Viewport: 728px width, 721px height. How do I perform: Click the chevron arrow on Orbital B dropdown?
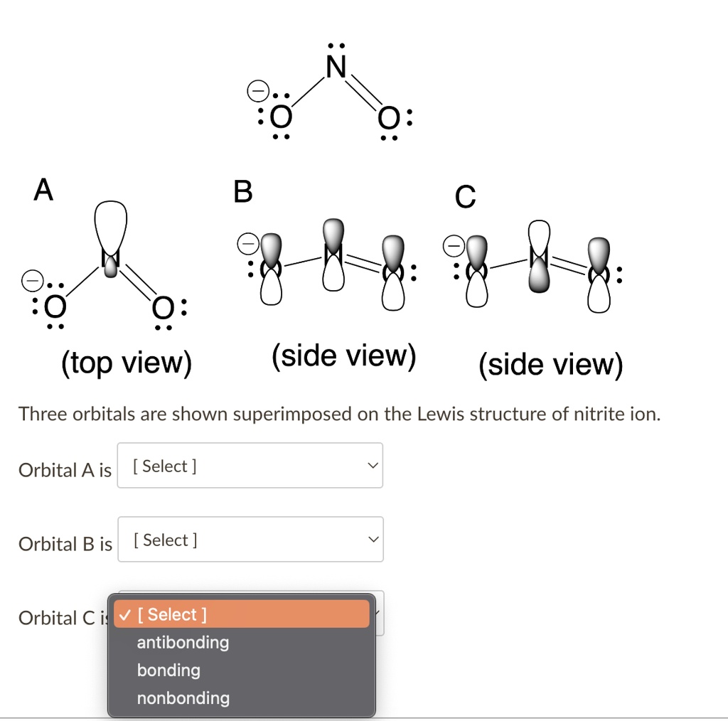[373, 539]
